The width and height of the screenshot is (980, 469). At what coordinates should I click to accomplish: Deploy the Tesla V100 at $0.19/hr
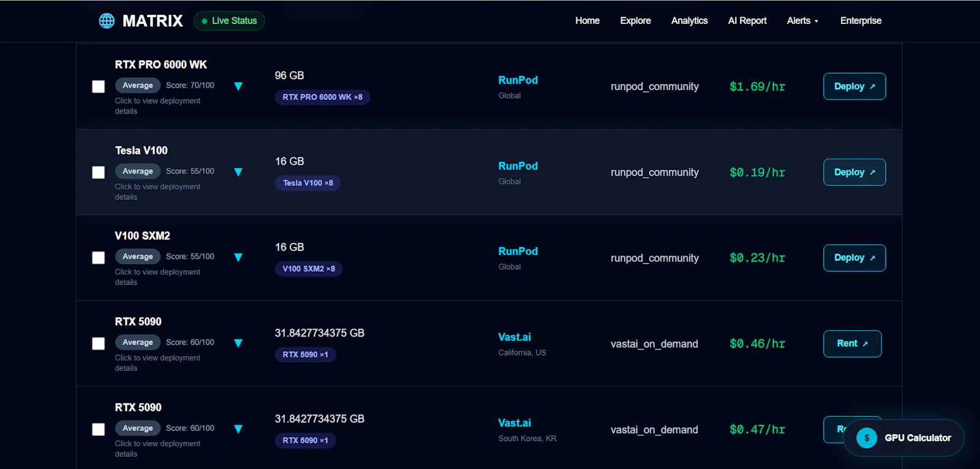tap(854, 172)
